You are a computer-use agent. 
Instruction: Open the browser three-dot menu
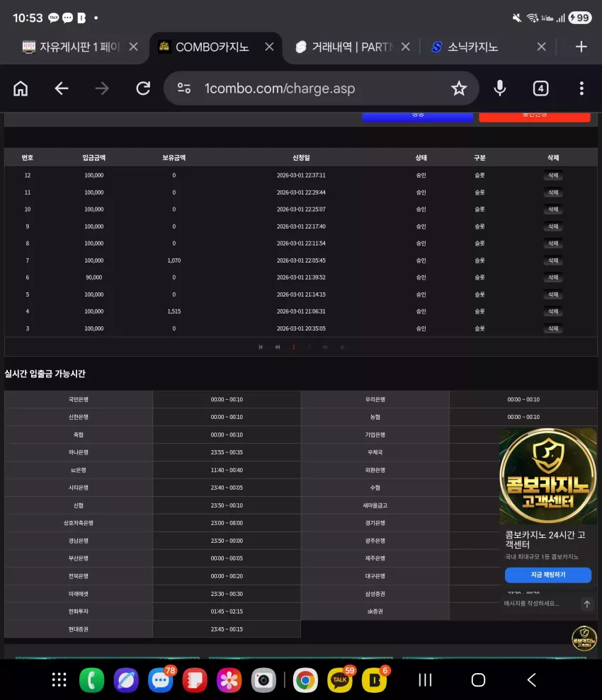coord(581,88)
